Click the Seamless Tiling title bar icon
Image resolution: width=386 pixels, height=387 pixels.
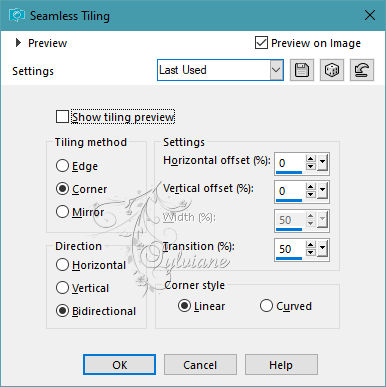click(x=17, y=15)
